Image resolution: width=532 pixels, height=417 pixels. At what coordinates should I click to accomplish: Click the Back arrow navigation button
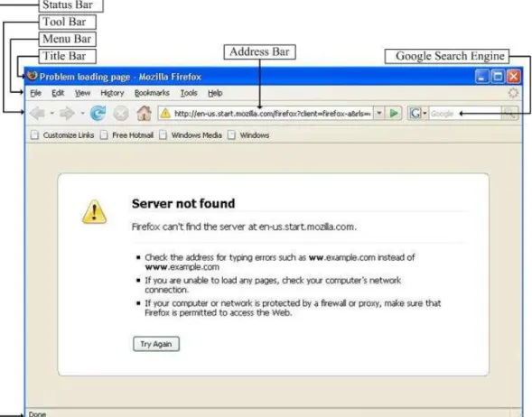pyautogui.click(x=38, y=113)
